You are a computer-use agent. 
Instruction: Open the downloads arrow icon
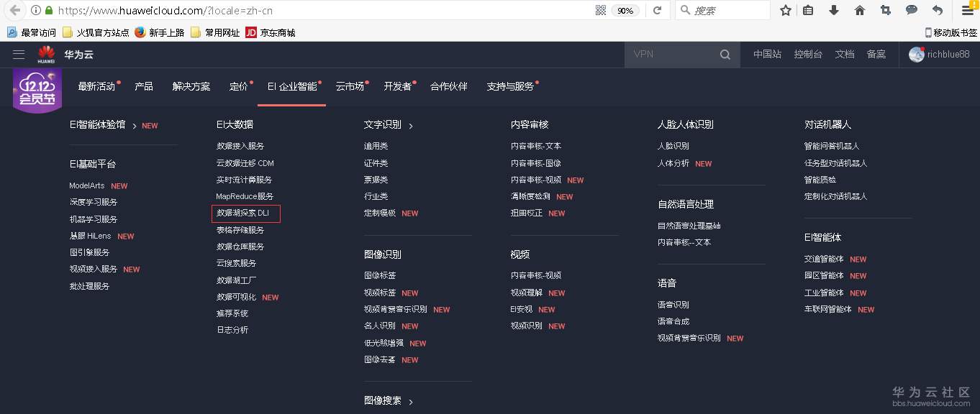[834, 10]
